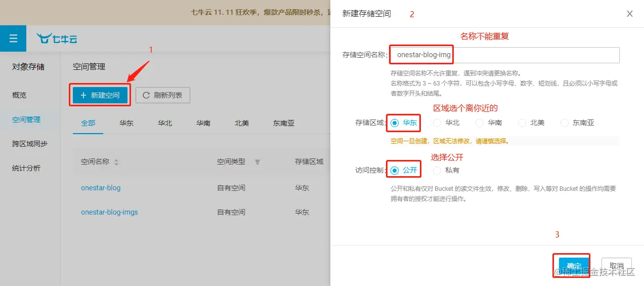Viewport: 644px width, 286px height.
Task: Click the 存储区域 column header
Action: [309, 161]
